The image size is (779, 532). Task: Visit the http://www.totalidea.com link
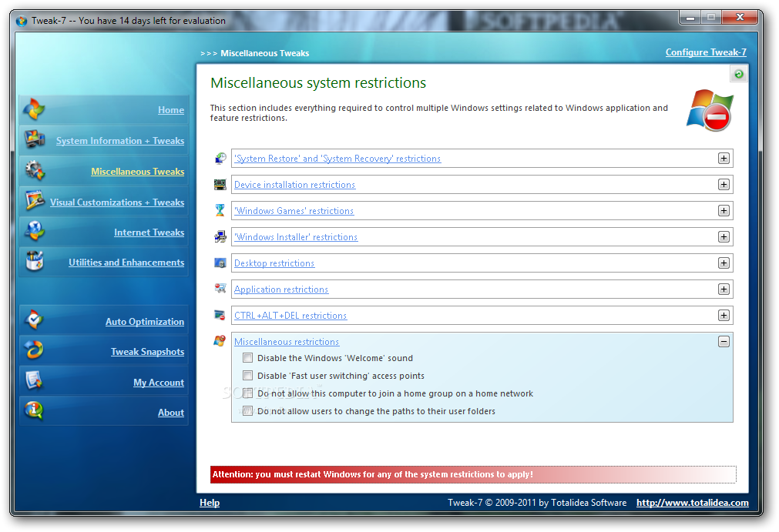[x=693, y=503]
